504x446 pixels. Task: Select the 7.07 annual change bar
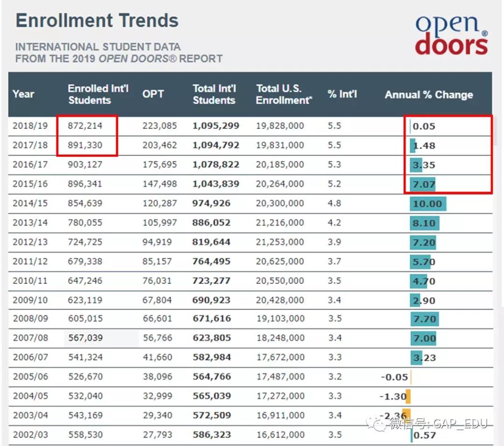(423, 184)
